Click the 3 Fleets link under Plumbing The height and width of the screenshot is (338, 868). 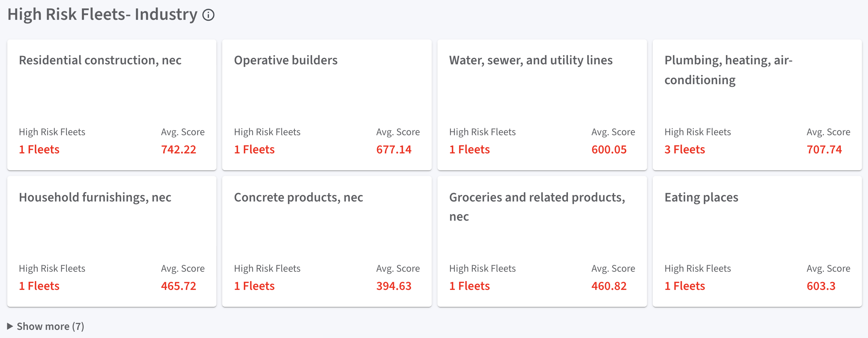click(x=684, y=149)
